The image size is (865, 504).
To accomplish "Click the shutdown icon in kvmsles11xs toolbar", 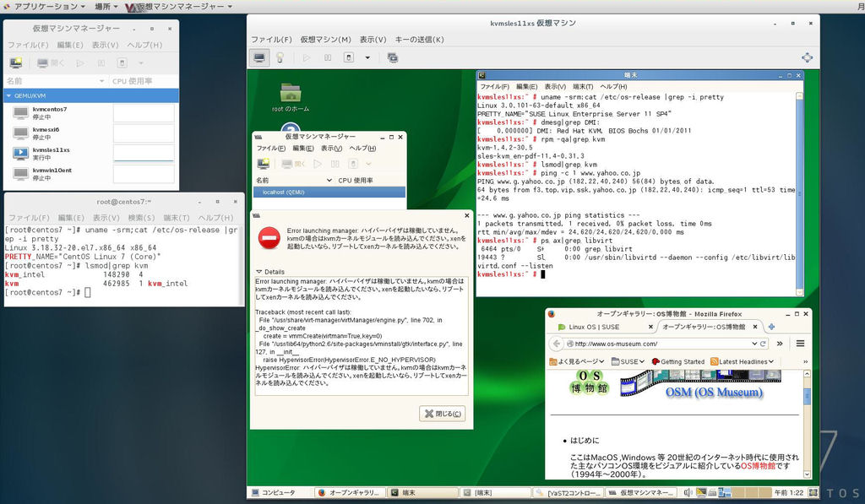I will click(349, 57).
